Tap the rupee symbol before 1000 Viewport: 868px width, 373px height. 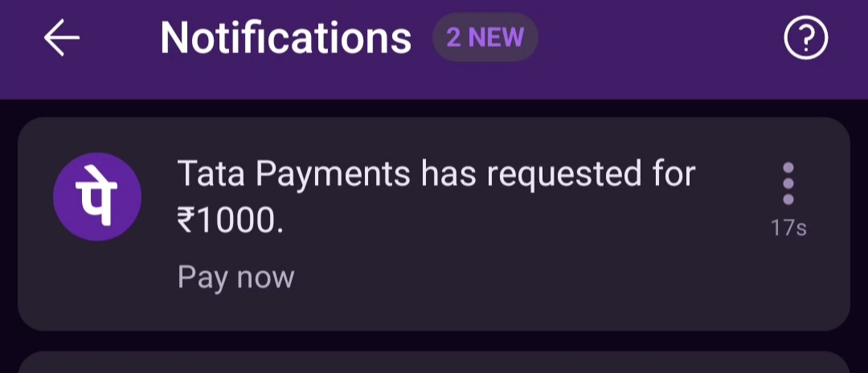click(186, 221)
